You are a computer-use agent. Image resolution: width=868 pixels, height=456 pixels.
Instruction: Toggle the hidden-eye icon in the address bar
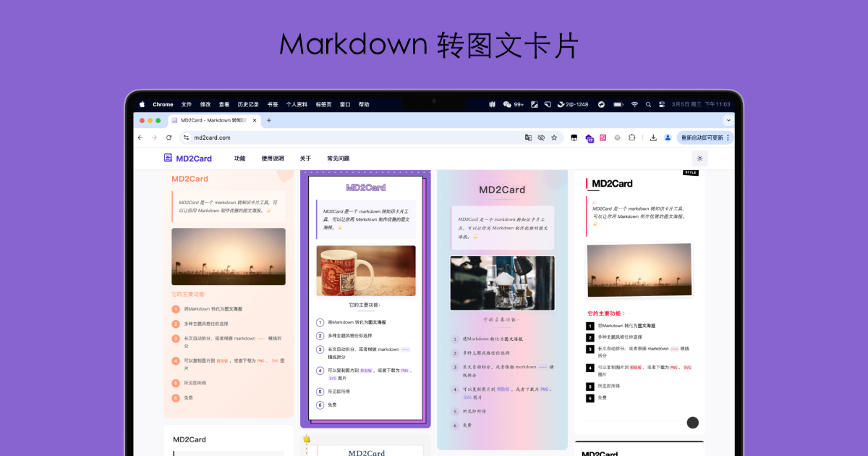[x=542, y=138]
